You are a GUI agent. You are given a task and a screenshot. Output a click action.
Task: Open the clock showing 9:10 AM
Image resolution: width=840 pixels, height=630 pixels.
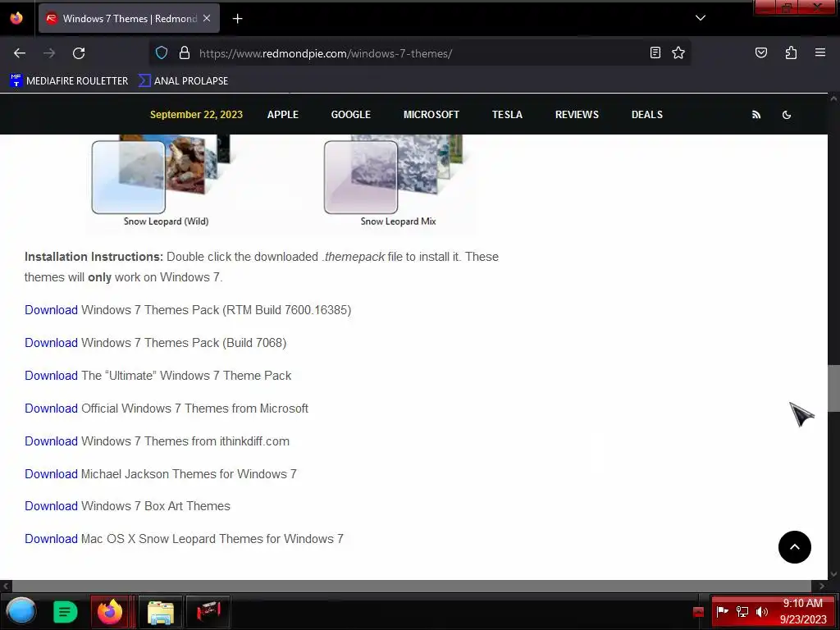(x=802, y=611)
